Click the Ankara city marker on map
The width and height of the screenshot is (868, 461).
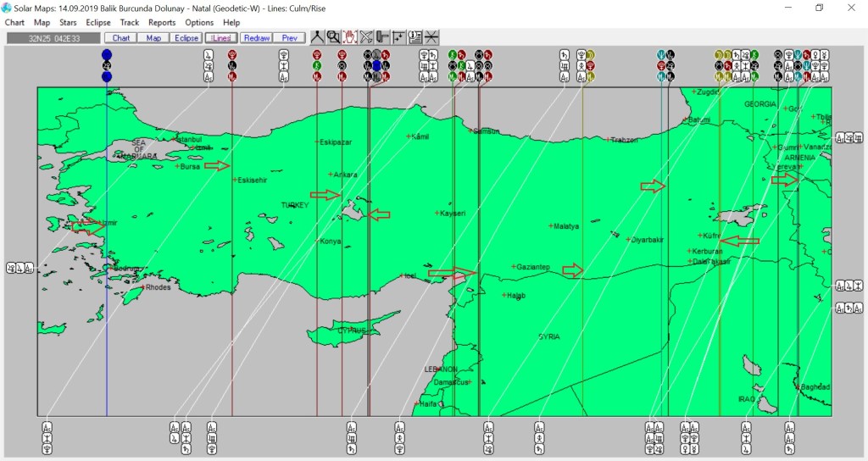coord(333,175)
